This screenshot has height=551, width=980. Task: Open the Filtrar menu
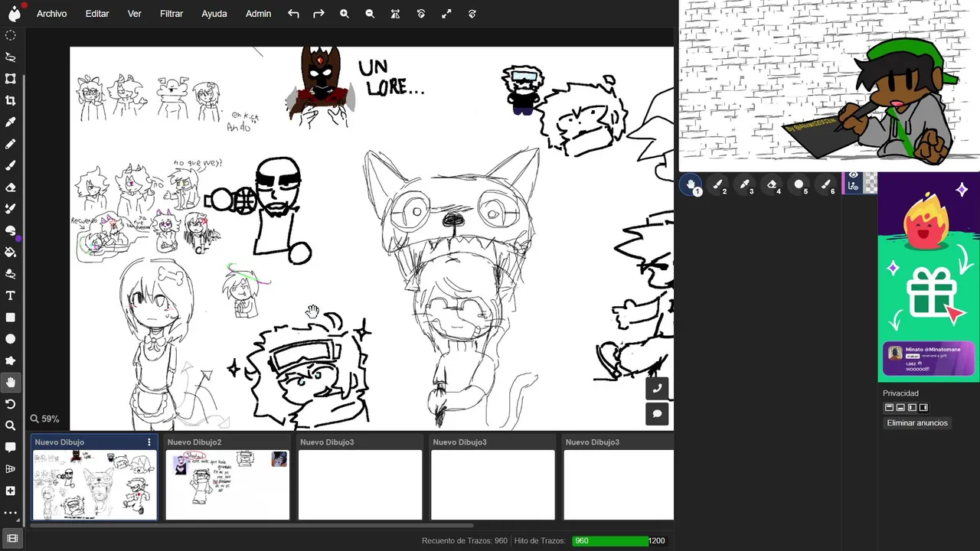[x=171, y=14]
